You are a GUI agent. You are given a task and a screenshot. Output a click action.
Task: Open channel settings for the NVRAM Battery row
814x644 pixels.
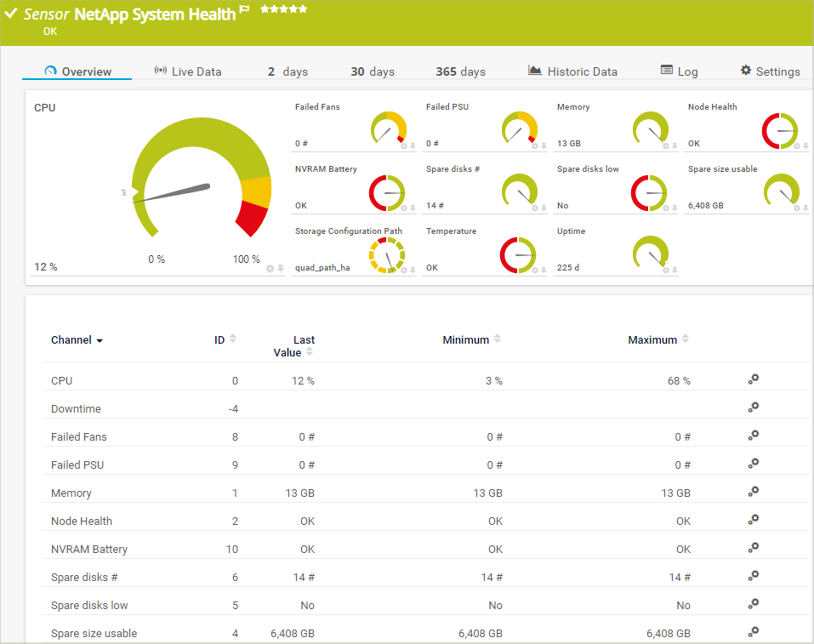[x=753, y=548]
